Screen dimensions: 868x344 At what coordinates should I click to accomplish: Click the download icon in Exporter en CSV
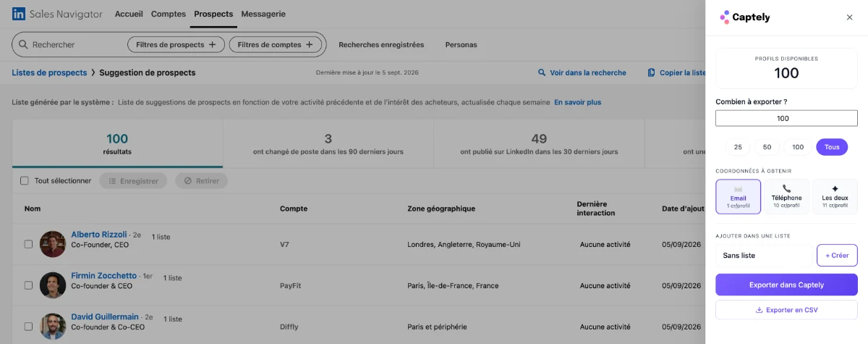(759, 310)
